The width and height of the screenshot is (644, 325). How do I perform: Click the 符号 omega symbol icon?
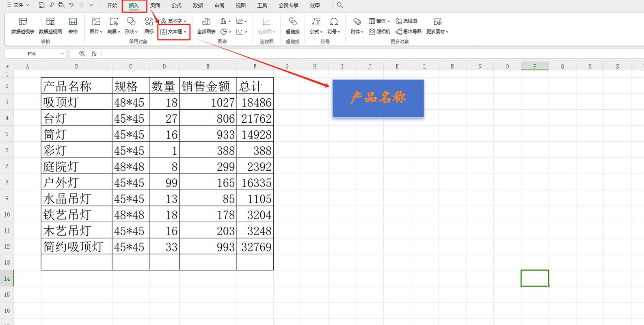(x=334, y=22)
